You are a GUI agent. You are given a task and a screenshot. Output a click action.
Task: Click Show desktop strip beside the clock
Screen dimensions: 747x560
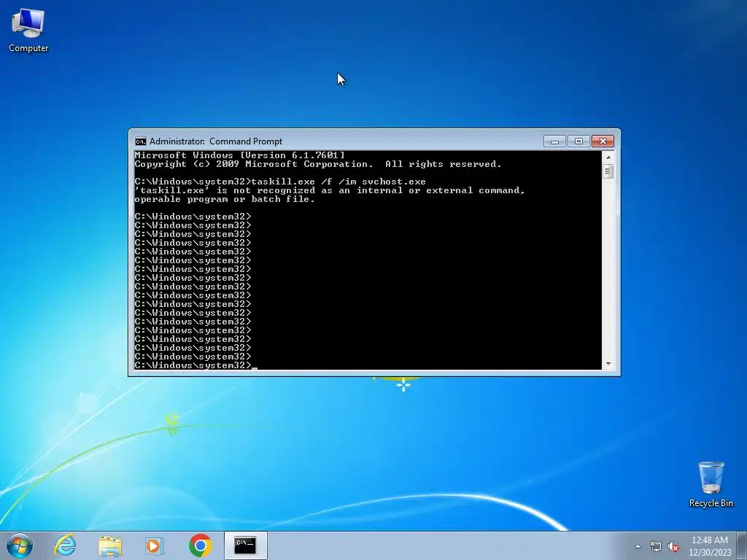(742, 545)
